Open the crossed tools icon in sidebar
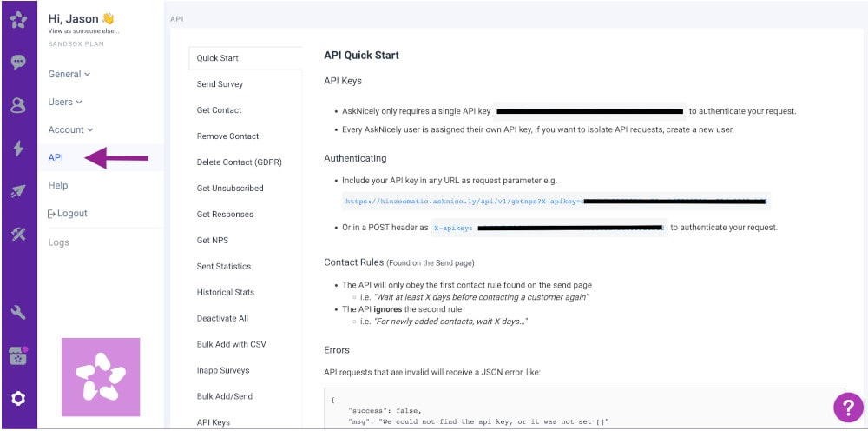 coord(18,234)
